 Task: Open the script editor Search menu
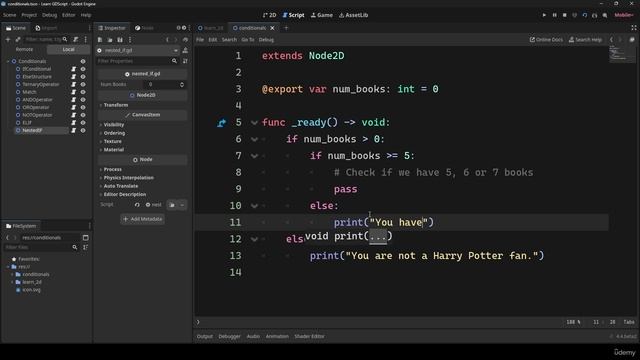[229, 40]
